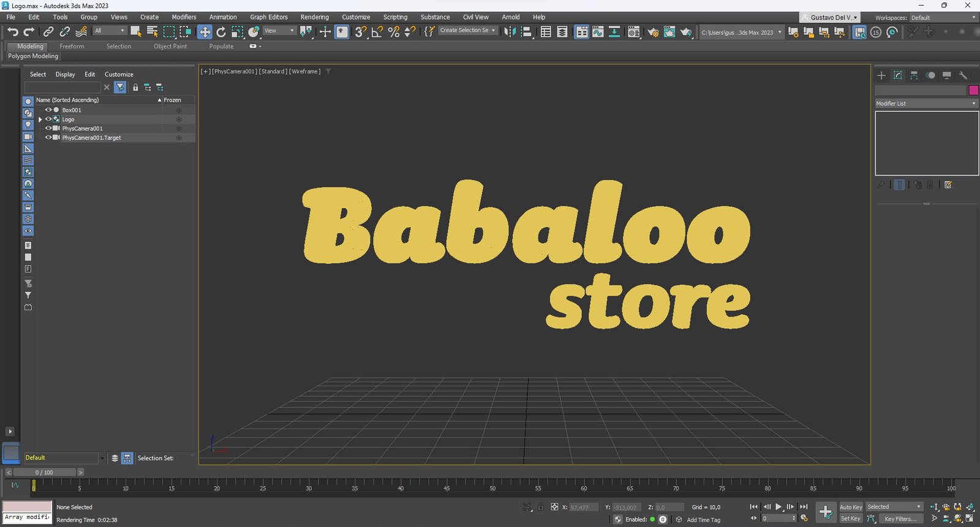
Task: Open the Modify panel icon
Action: coord(898,75)
